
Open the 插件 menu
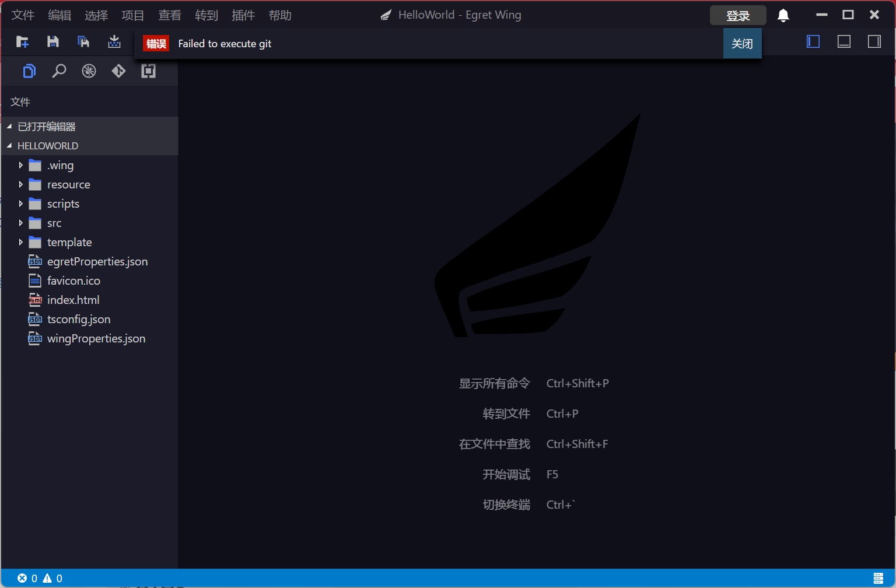pos(243,15)
